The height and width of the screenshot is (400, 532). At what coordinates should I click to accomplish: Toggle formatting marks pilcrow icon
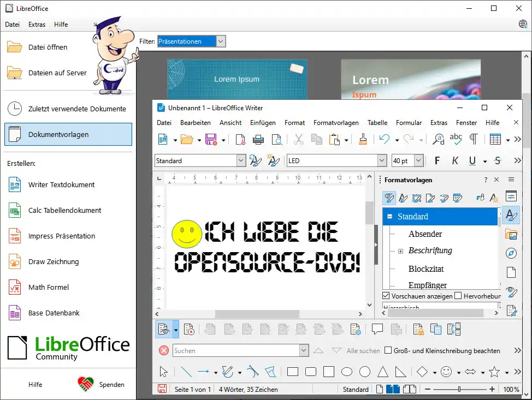(474, 139)
